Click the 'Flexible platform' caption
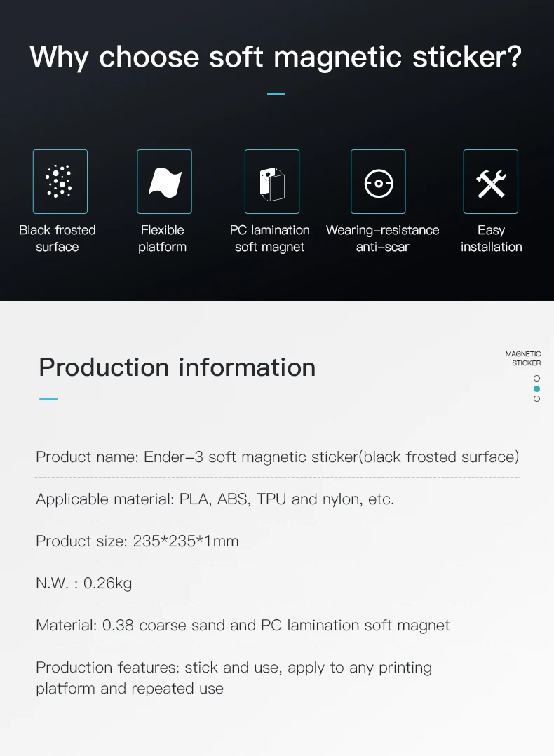 162,238
